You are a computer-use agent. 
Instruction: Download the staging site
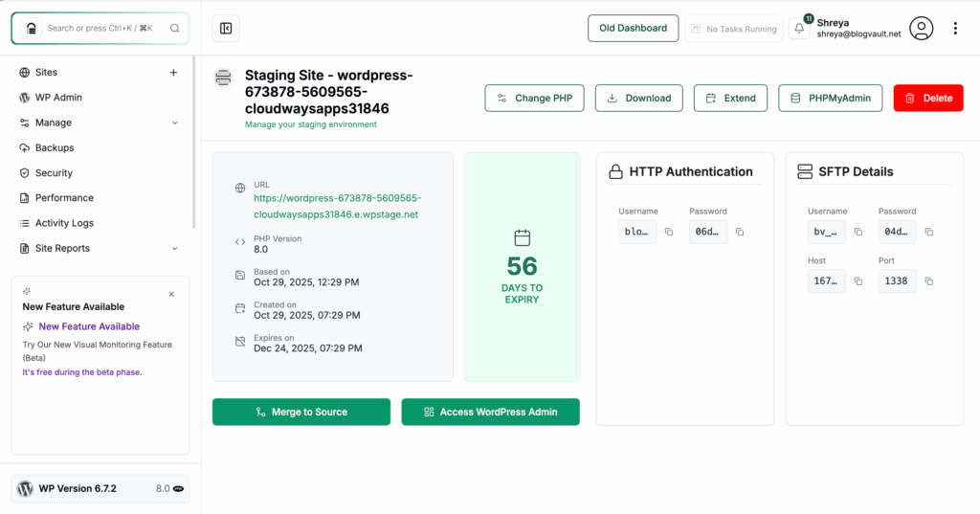click(638, 99)
